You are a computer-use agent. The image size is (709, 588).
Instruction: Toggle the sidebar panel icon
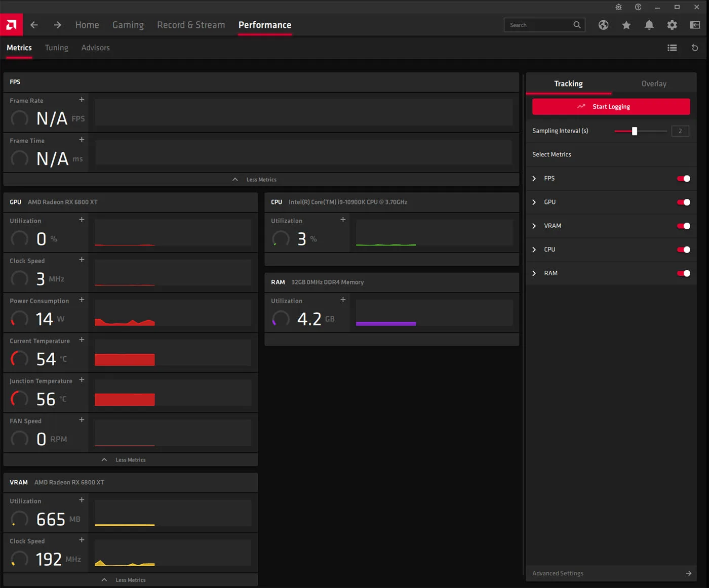pyautogui.click(x=695, y=25)
